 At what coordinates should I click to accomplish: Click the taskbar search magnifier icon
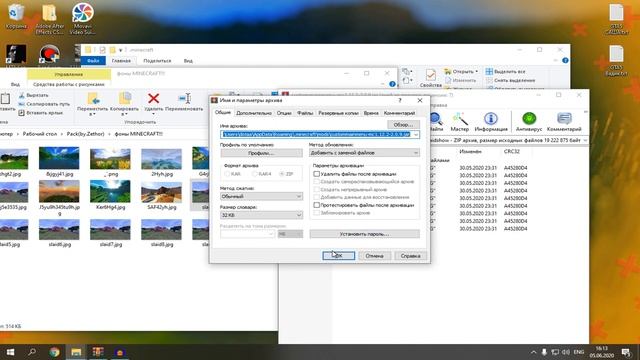(x=32, y=352)
